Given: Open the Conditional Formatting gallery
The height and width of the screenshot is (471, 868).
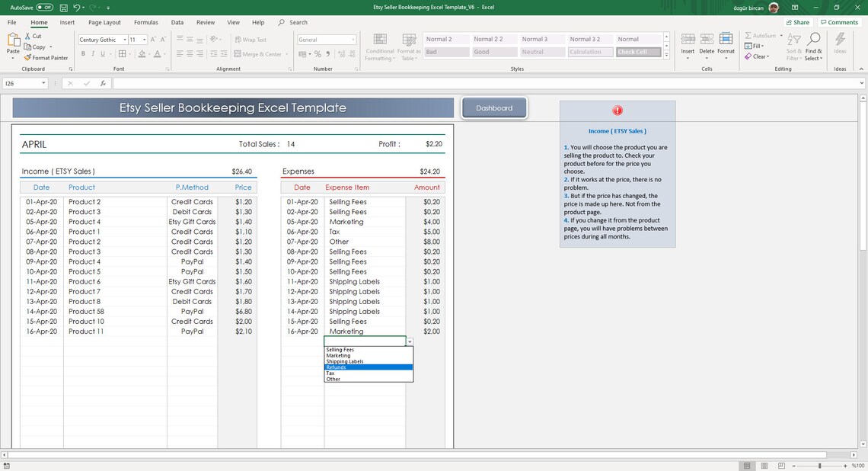Looking at the screenshot, I should pos(379,46).
